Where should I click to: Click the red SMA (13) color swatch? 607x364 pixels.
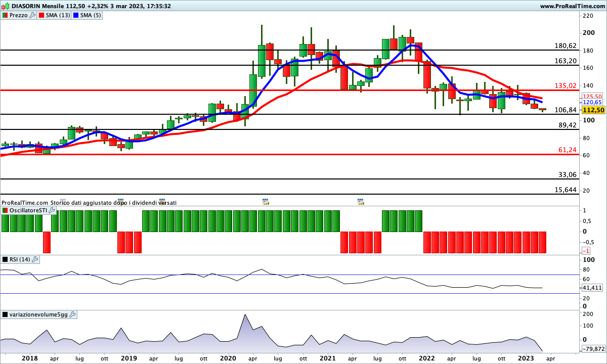click(42, 15)
